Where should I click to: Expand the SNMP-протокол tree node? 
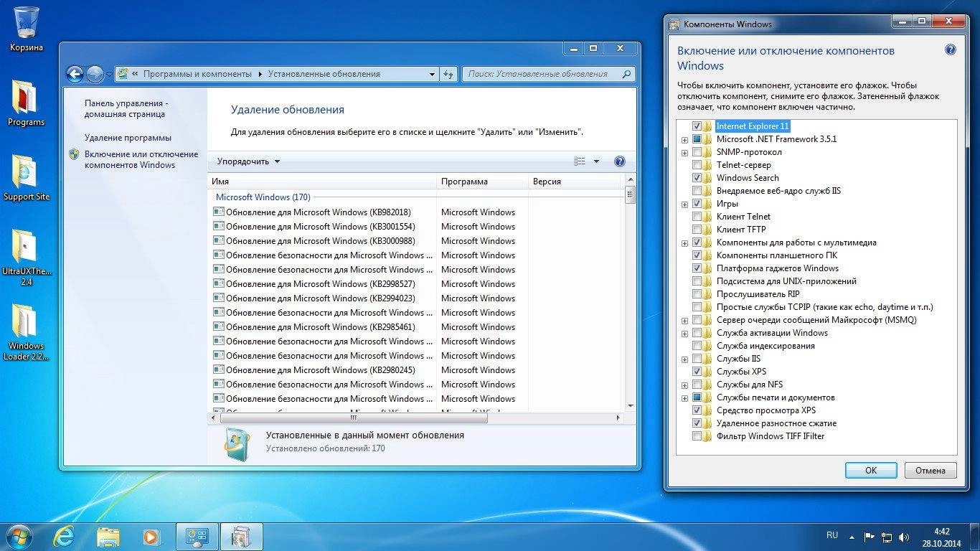click(x=685, y=153)
